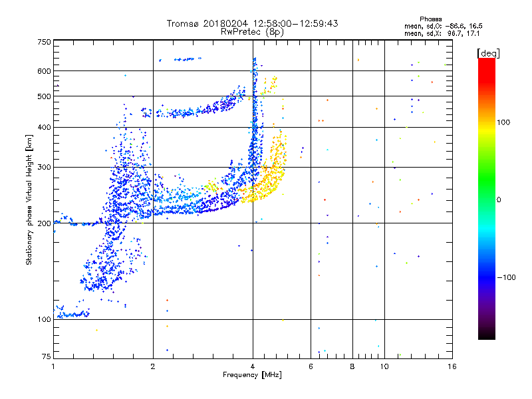This screenshot has height=399, width=532.
Task: Click the '[deg]' colorbar unit label
Action: tap(488, 53)
